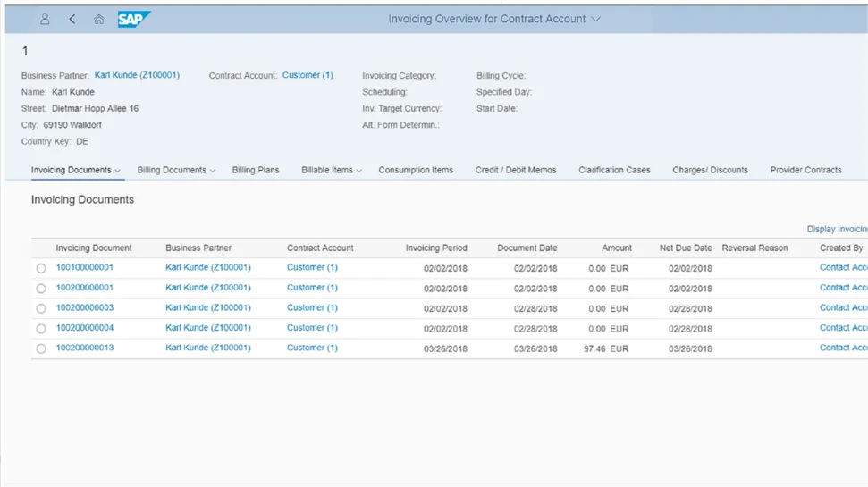Open invoicing document 100200000004 link

click(85, 328)
